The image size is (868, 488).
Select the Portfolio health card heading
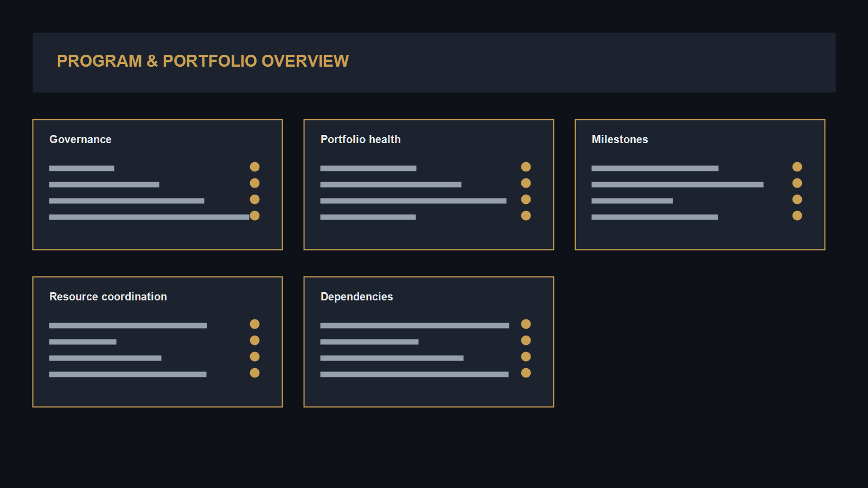point(361,139)
